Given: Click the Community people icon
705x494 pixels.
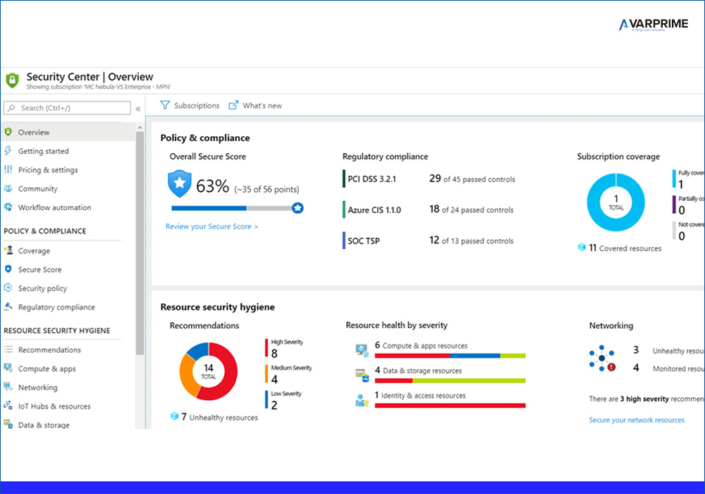Looking at the screenshot, I should [8, 188].
